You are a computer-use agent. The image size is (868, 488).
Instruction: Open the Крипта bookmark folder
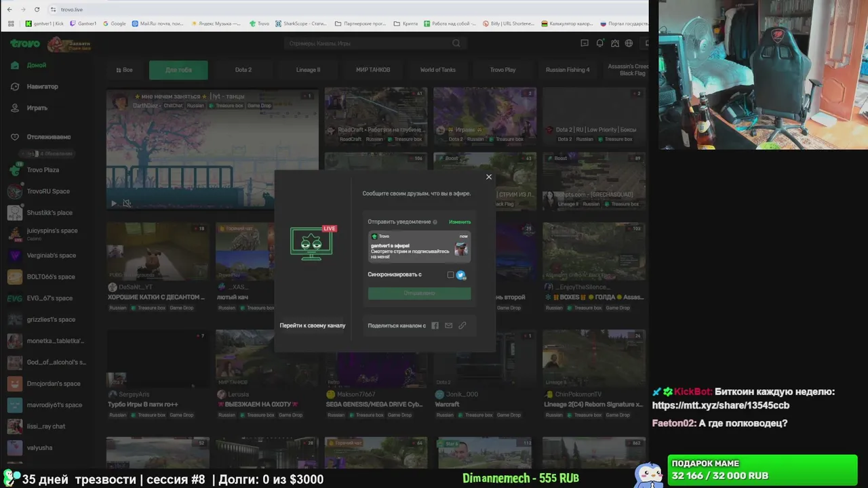(406, 24)
